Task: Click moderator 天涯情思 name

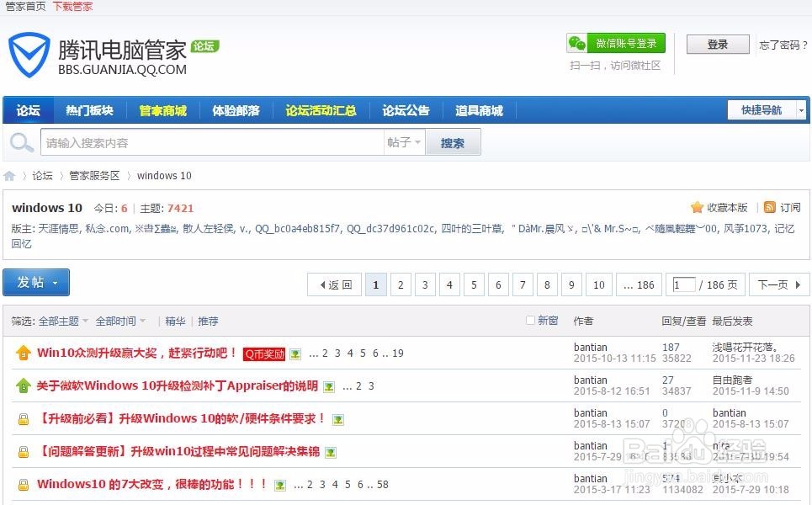Action: click(x=59, y=228)
